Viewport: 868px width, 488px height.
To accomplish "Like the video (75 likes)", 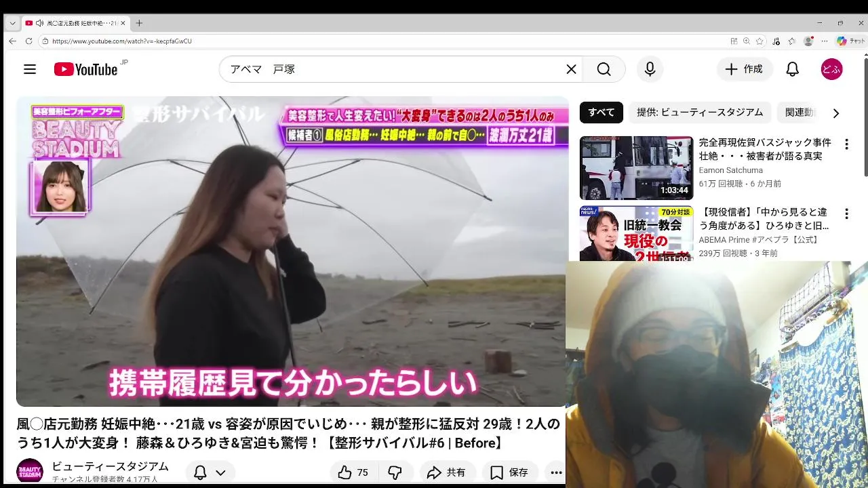I will pyautogui.click(x=353, y=472).
